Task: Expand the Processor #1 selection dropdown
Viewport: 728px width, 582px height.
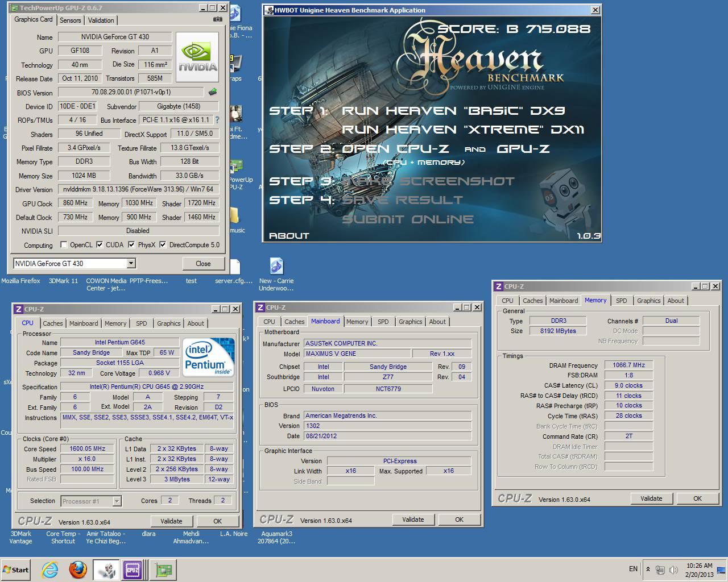Action: (x=117, y=501)
